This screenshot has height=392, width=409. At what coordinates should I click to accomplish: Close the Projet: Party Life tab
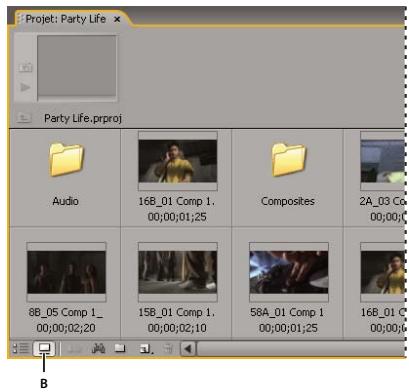(x=117, y=20)
